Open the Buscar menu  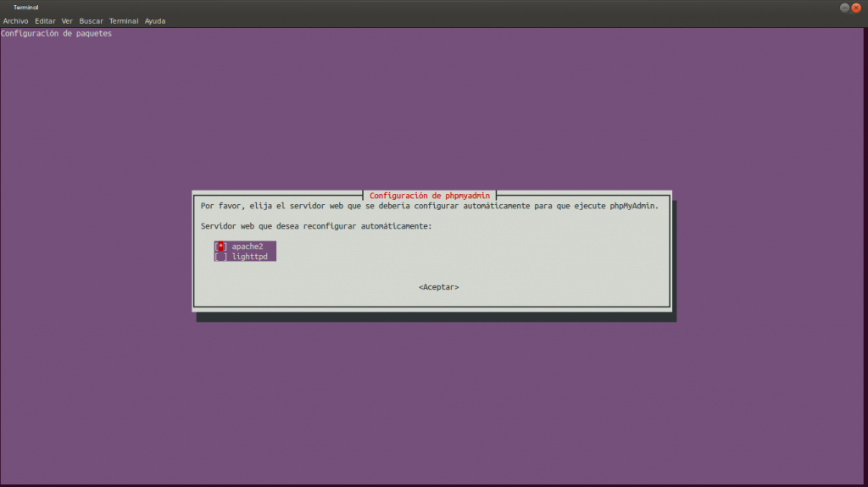coord(91,21)
